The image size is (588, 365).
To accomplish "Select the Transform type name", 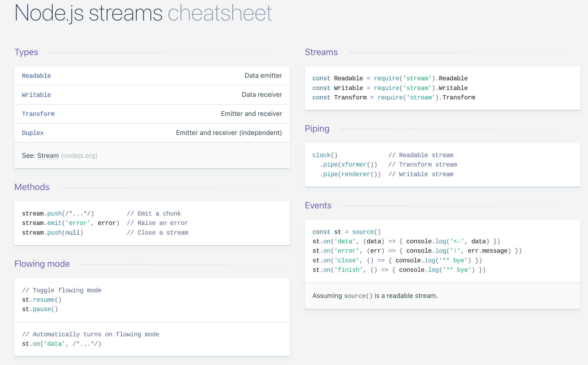I will tap(38, 114).
